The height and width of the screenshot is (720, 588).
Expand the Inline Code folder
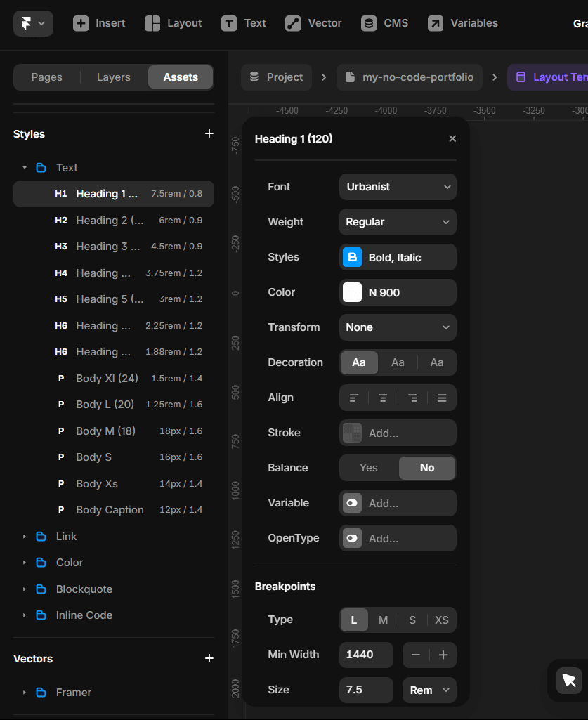25,615
